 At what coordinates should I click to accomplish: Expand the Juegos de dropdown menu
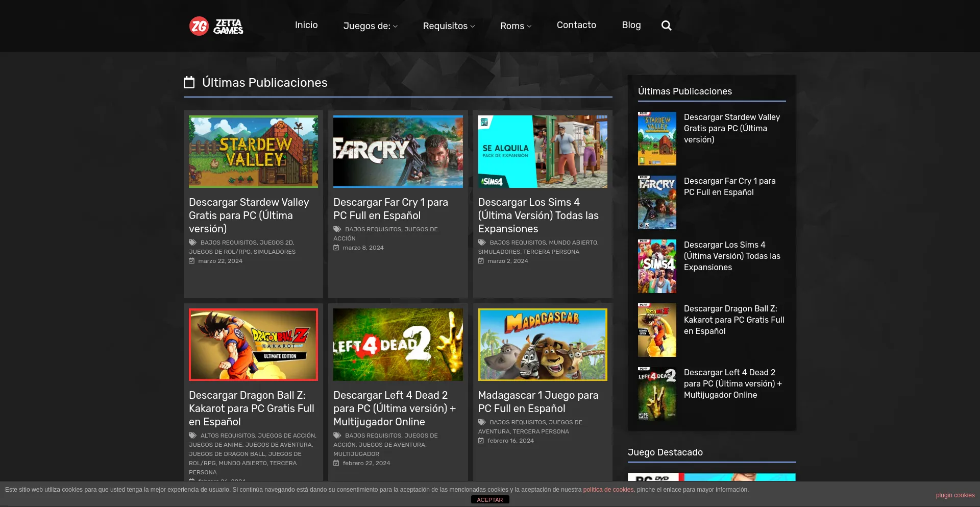[x=370, y=26]
